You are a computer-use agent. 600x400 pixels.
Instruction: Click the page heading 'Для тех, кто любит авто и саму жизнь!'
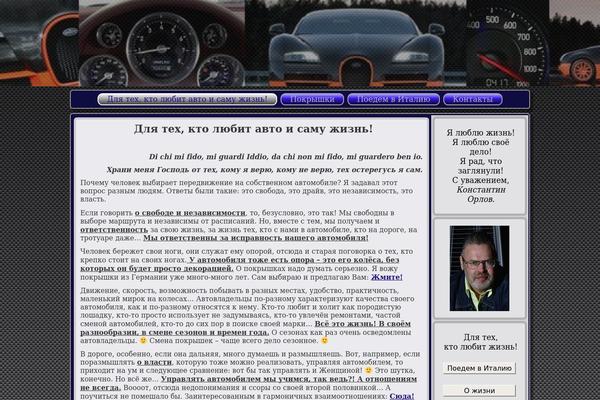pyautogui.click(x=253, y=129)
